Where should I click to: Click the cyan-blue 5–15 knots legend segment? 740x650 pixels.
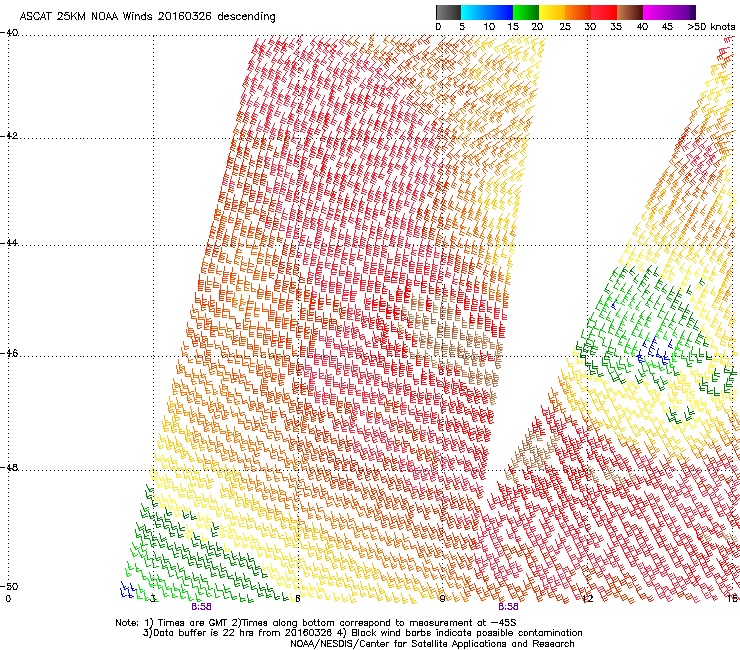[x=487, y=12]
